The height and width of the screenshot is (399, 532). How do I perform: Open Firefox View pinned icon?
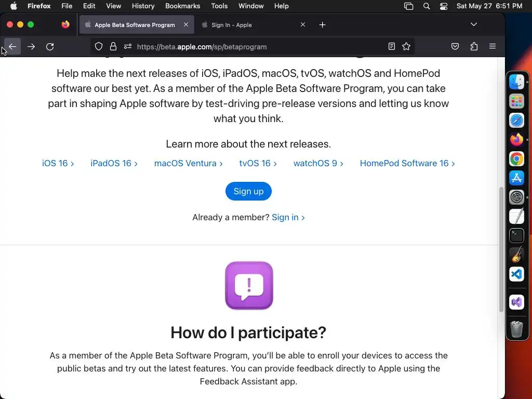pyautogui.click(x=65, y=24)
